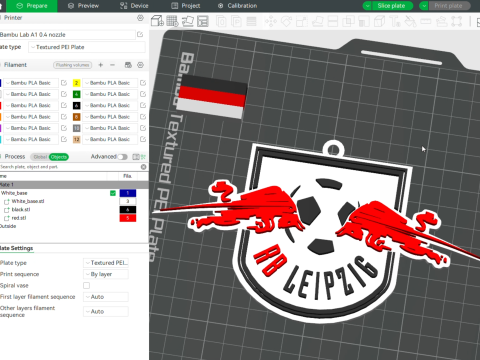This screenshot has height=360, width=480.
Task: Select the Lay on face tool
Action: point(317,22)
